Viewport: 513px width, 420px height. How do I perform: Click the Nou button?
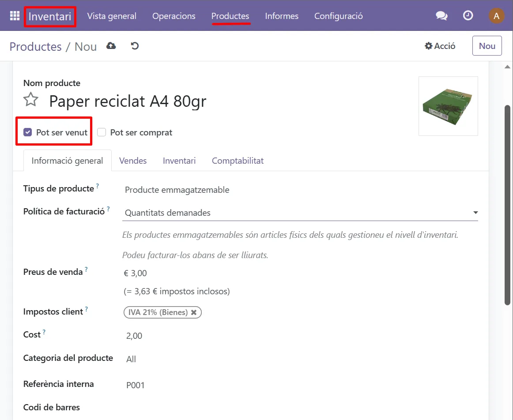coord(487,46)
